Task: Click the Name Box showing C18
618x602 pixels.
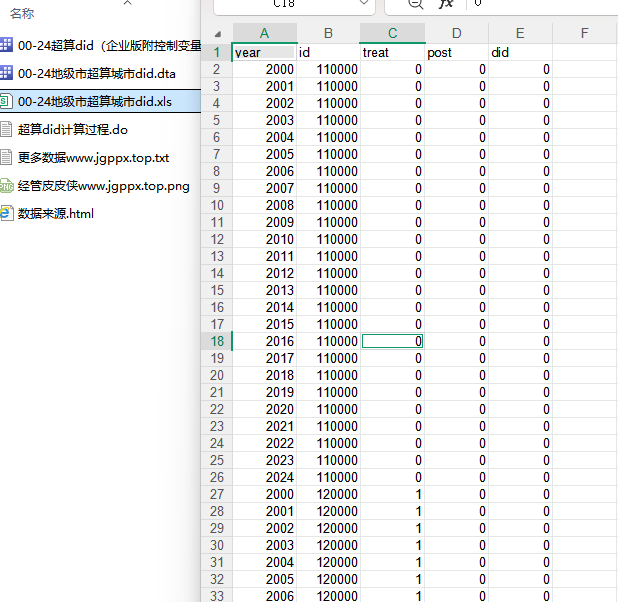Action: click(284, 4)
